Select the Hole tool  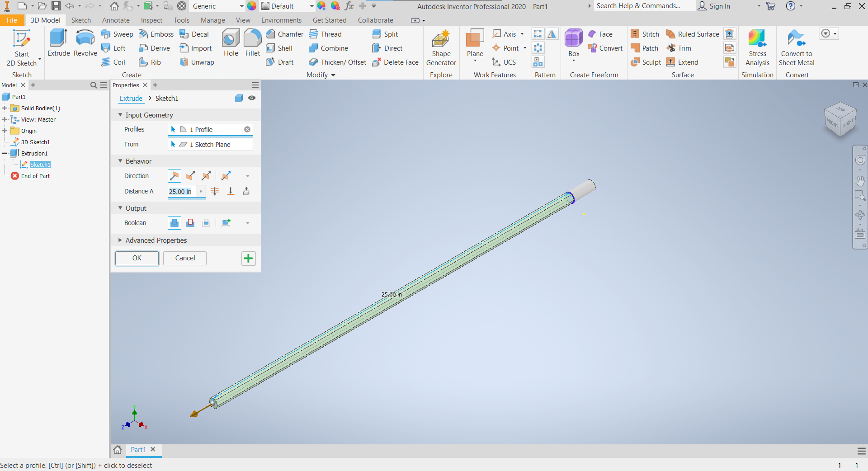coord(231,43)
